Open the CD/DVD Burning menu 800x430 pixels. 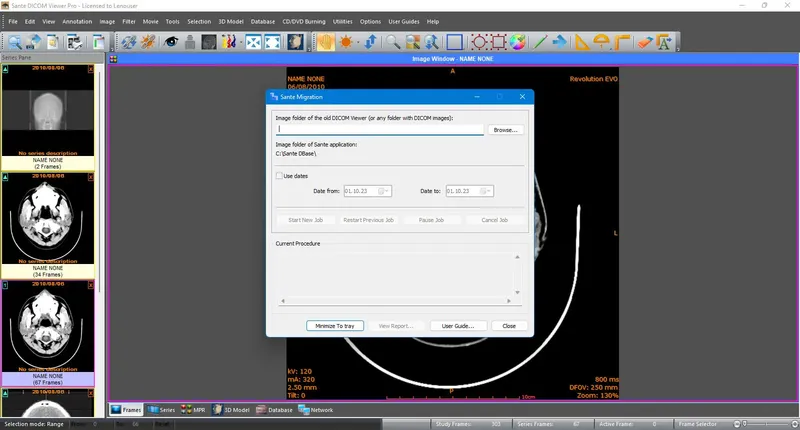coord(304,21)
